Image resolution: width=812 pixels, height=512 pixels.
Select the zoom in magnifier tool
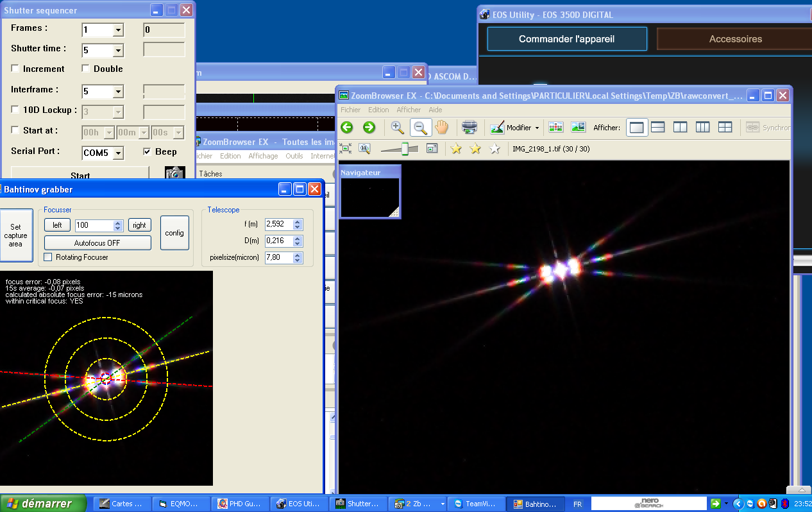[x=398, y=127]
